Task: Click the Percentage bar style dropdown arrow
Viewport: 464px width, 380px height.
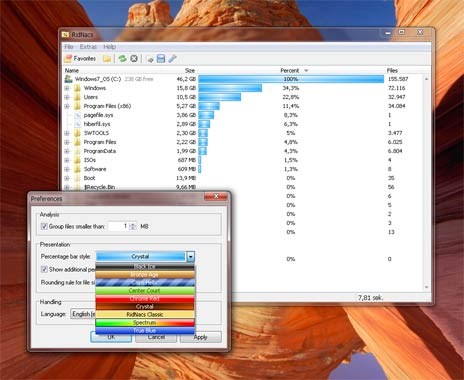Action: point(190,257)
